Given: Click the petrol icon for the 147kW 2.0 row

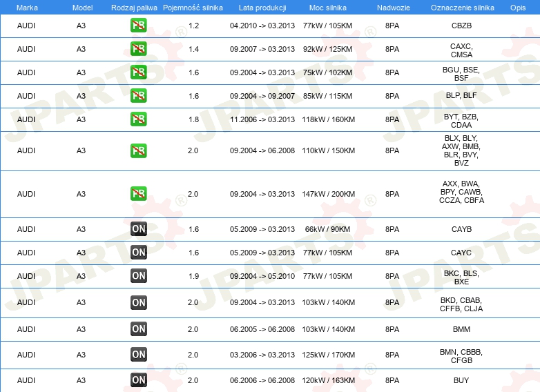Looking at the screenshot, I should tap(138, 194).
